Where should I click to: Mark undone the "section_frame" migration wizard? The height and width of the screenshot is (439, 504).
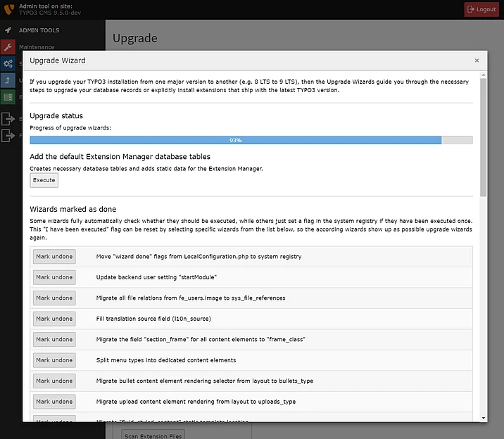pos(54,339)
